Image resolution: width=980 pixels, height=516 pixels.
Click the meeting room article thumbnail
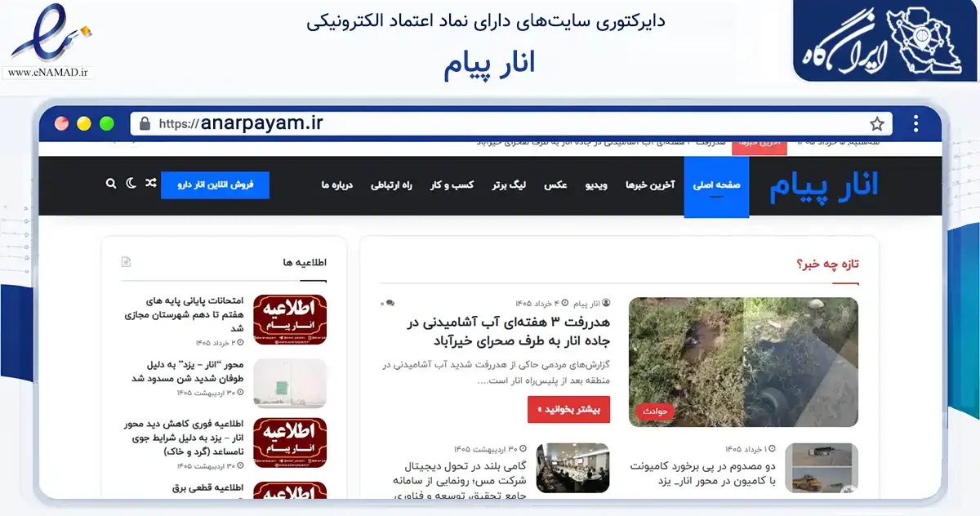coord(573,468)
